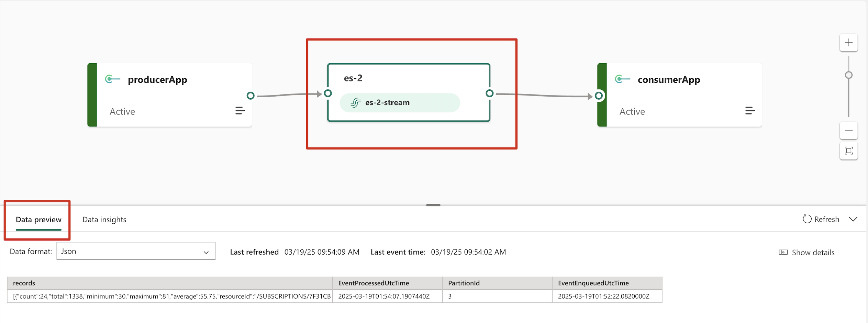Select the es-2-stream pill
Image resolution: width=868 pixels, height=323 pixels.
coord(400,103)
